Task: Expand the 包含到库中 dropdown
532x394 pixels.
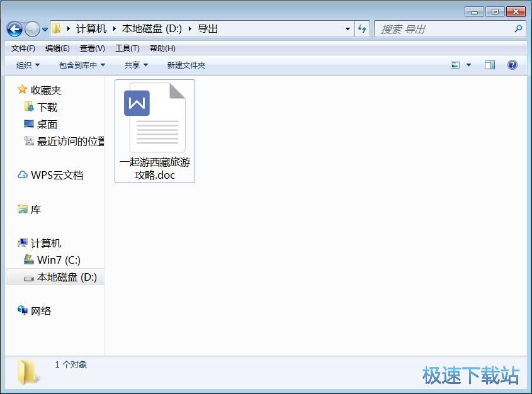Action: coord(81,65)
